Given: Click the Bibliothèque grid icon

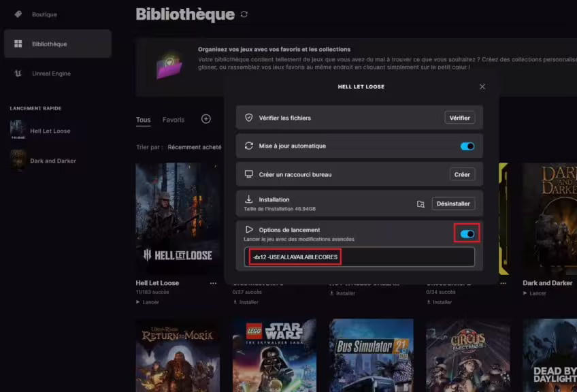Looking at the screenshot, I should pos(18,44).
